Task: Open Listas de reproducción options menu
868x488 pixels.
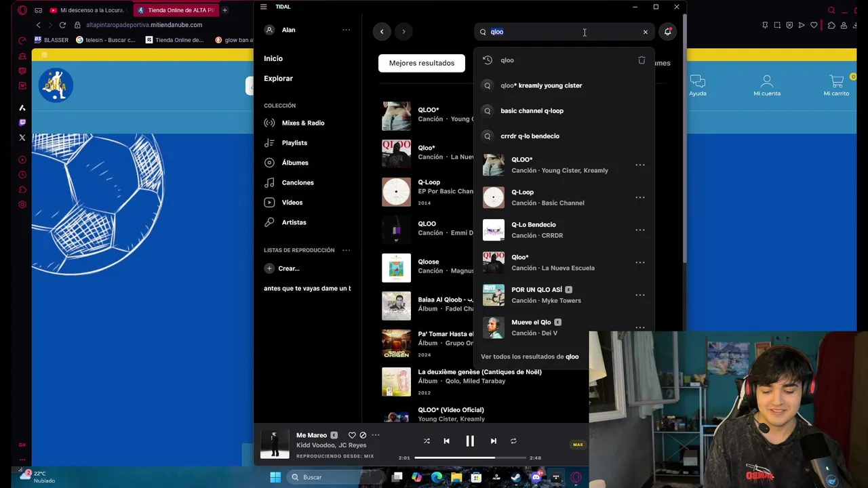Action: click(x=346, y=250)
